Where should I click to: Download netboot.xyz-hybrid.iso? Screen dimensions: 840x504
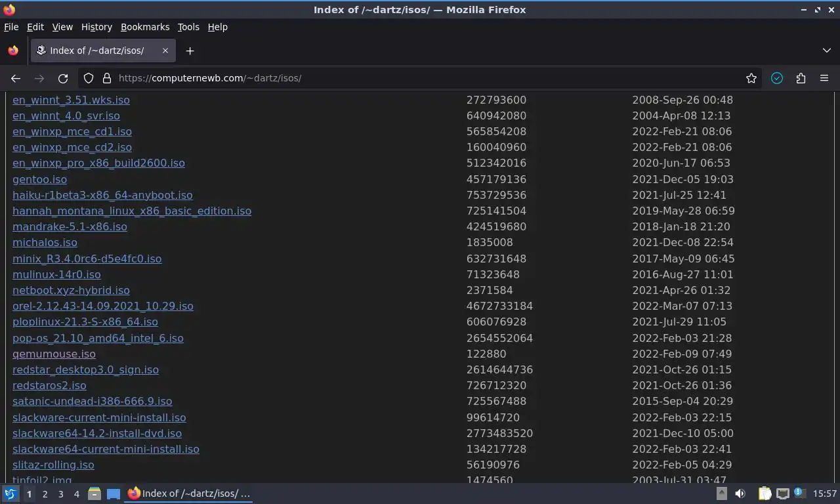(71, 290)
